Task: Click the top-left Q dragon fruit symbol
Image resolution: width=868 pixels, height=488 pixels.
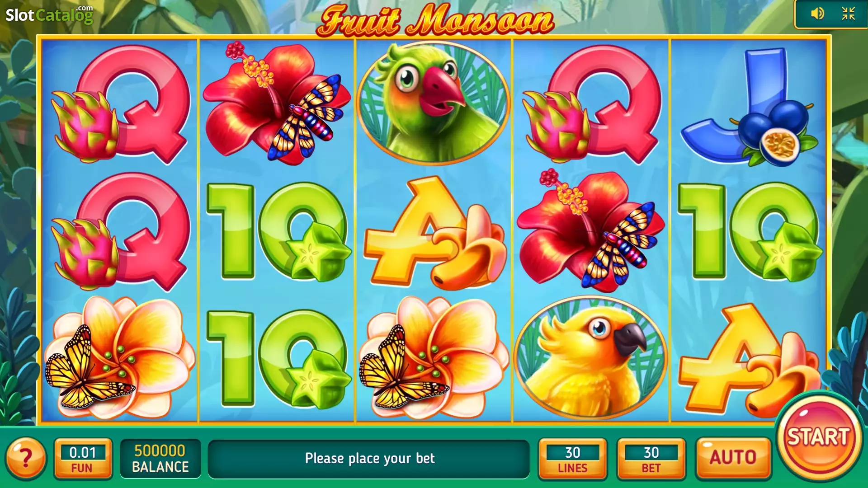Action: 120,104
